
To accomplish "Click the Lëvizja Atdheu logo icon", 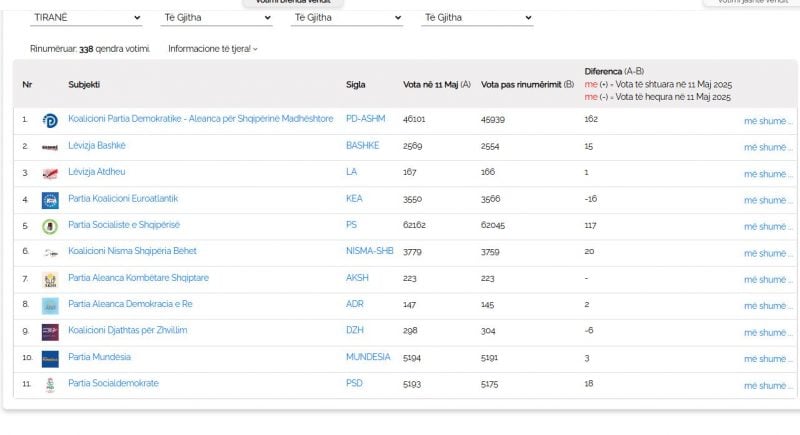I will (x=50, y=174).
